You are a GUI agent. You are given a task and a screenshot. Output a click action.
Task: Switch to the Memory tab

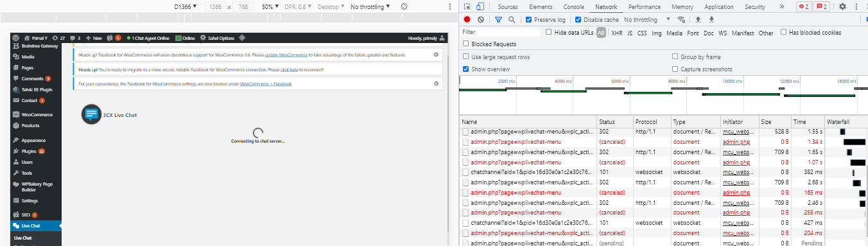[x=682, y=6]
